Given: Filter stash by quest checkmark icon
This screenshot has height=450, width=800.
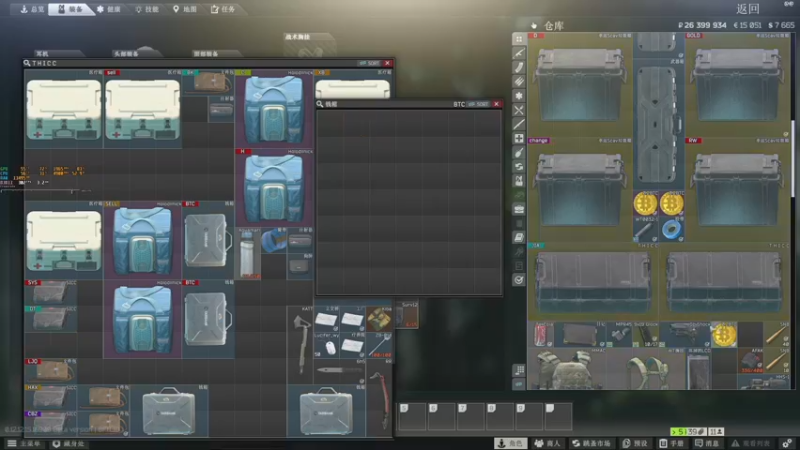Looking at the screenshot, I should 519,280.
